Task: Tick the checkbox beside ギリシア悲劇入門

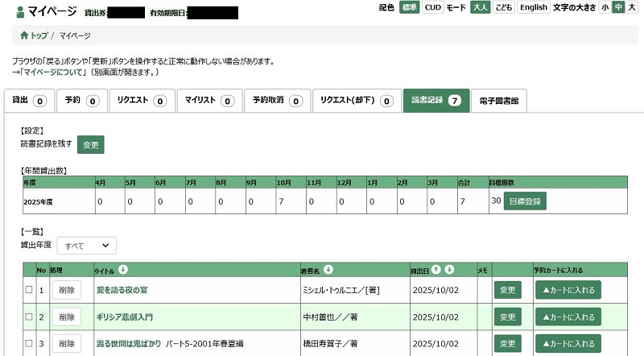Action: point(29,317)
